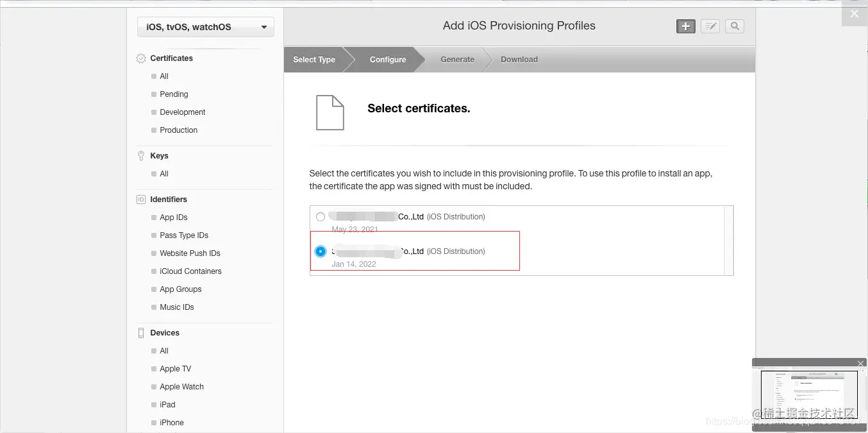Open iPhone devices list
The image size is (868, 433).
(172, 423)
